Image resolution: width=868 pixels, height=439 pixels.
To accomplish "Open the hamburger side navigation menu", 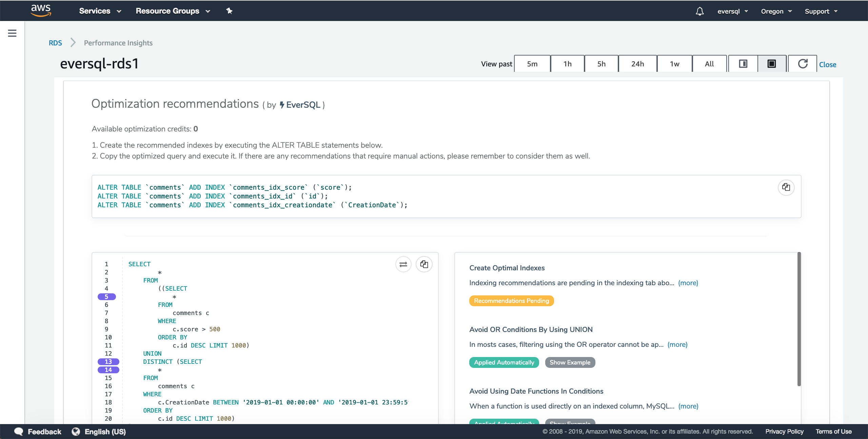I will click(x=12, y=33).
